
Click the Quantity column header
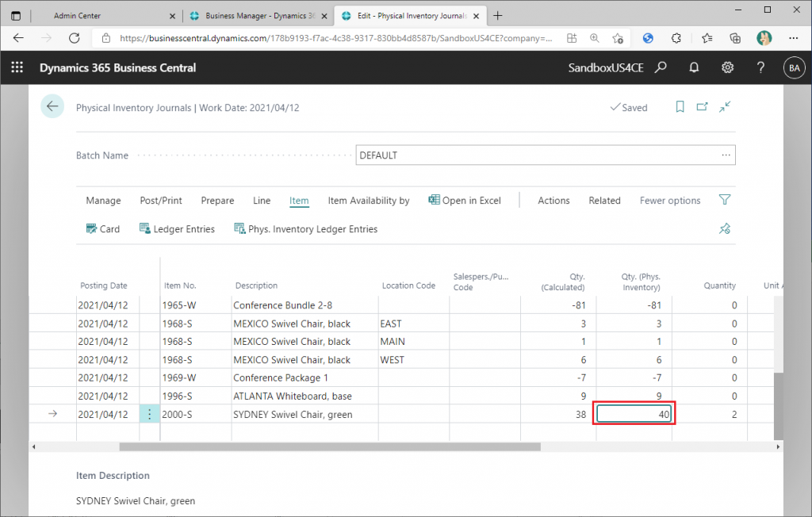pos(719,285)
